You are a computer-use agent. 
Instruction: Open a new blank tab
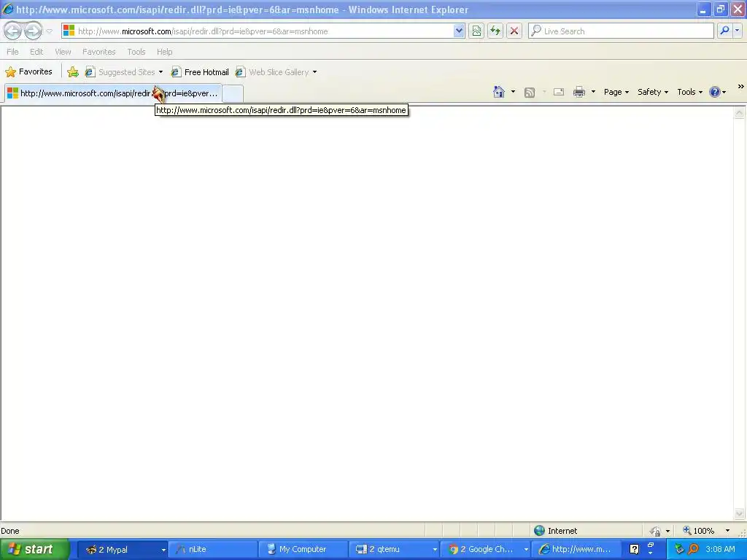pyautogui.click(x=233, y=93)
